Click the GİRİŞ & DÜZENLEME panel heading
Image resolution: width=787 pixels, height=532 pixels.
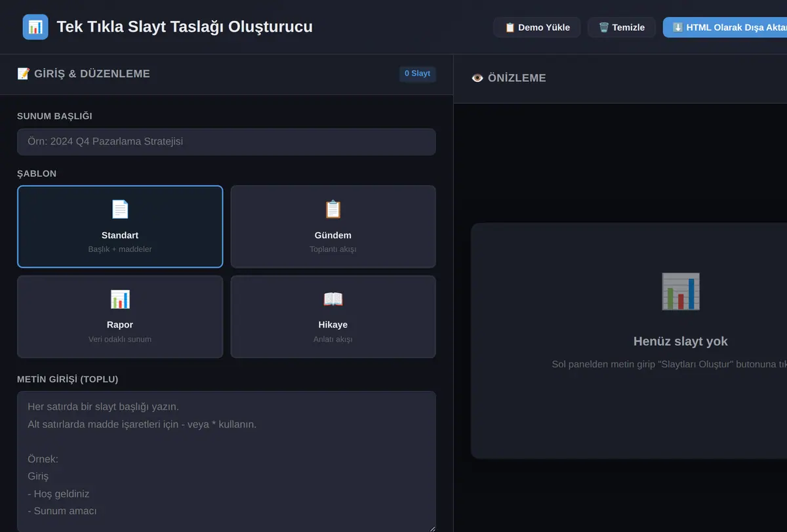click(84, 73)
